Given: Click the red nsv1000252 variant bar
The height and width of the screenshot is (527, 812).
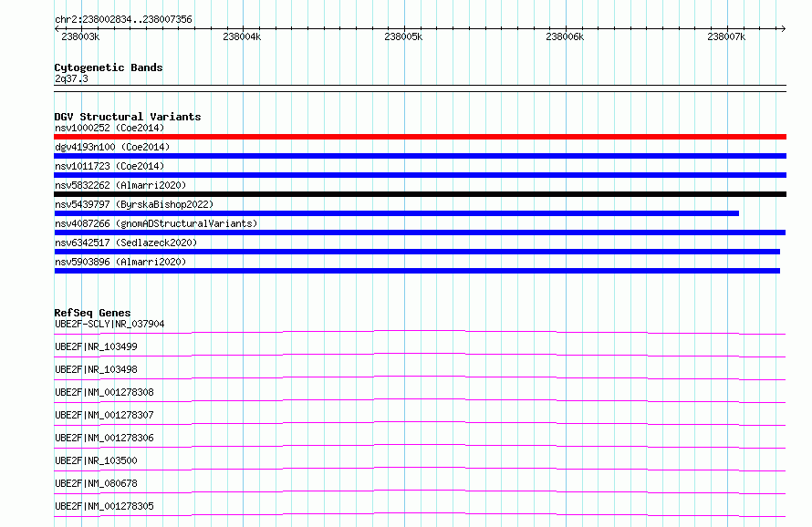Looking at the screenshot, I should (420, 137).
